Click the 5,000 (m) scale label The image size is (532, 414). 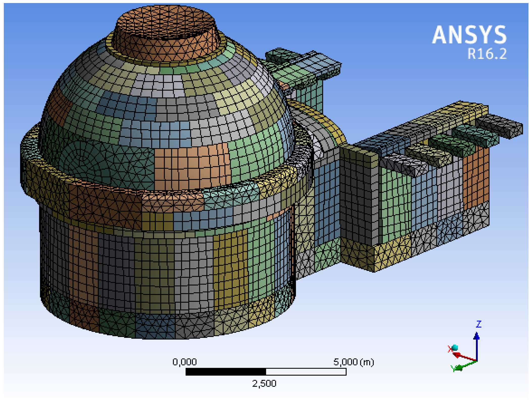(353, 362)
